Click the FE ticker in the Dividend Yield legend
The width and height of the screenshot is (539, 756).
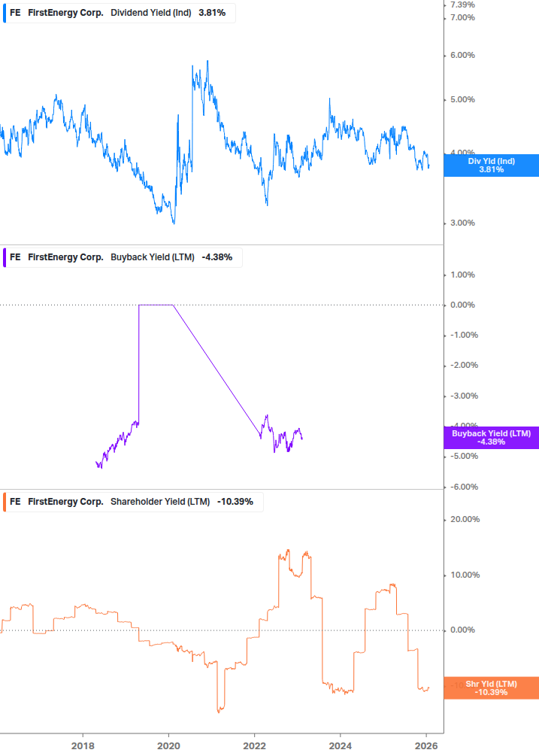(x=15, y=13)
